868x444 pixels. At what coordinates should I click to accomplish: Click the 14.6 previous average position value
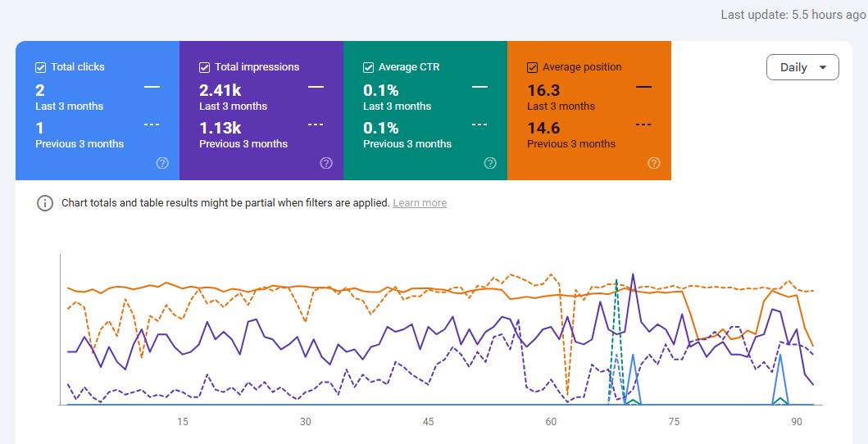543,129
